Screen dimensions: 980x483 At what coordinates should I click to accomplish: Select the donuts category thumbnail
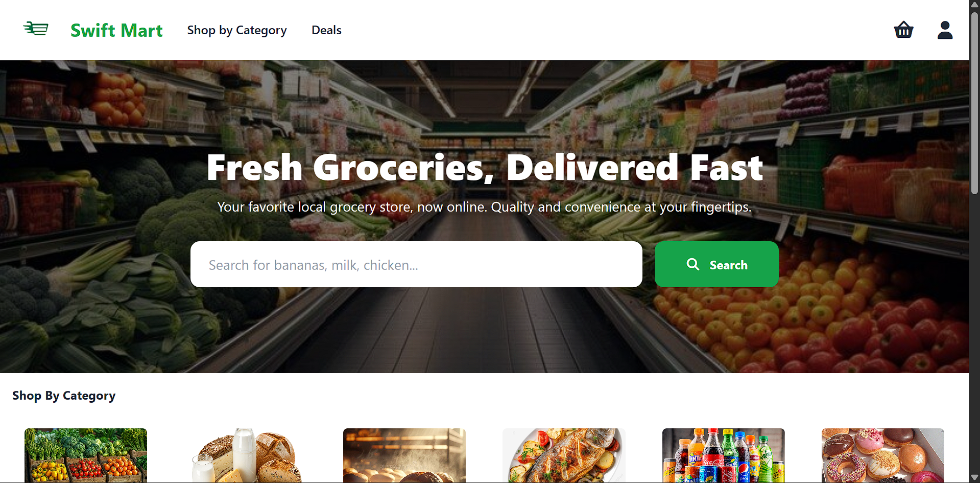882,455
